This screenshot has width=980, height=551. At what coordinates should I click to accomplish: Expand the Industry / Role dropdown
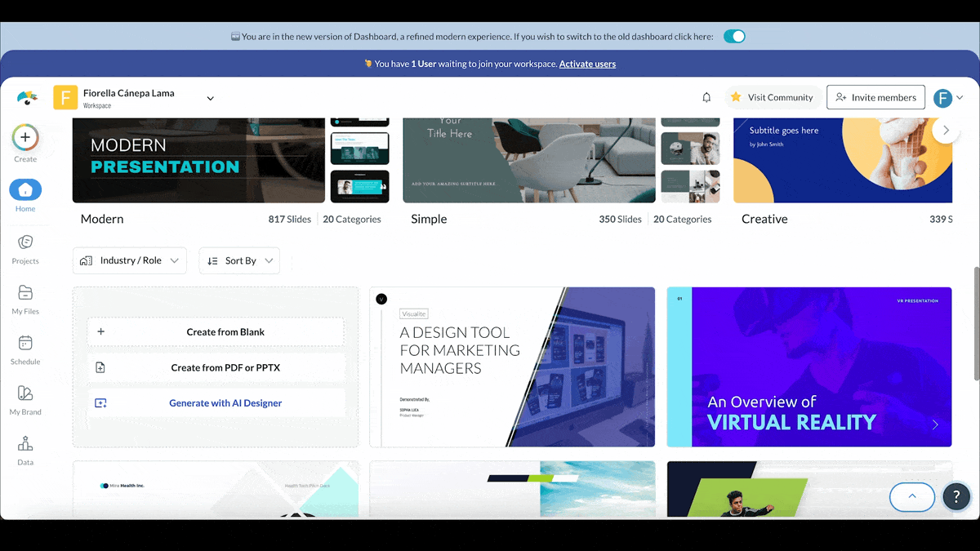130,260
